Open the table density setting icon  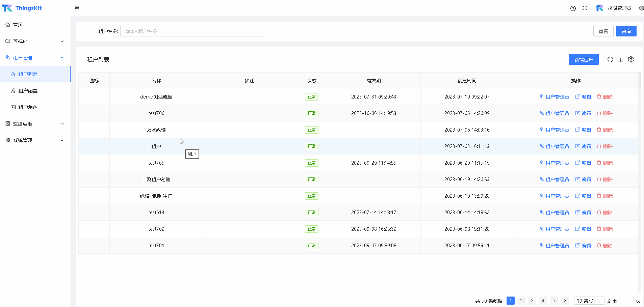(x=620, y=59)
